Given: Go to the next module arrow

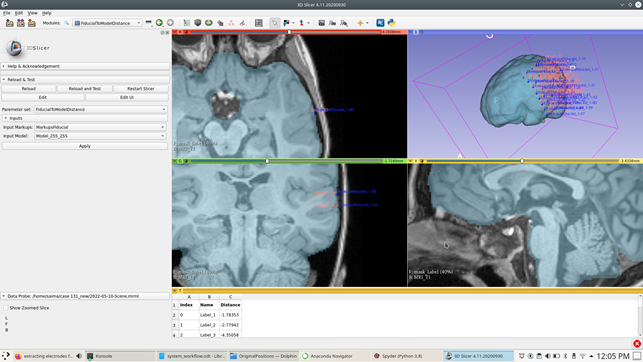Looking at the screenshot, I should pos(170,23).
